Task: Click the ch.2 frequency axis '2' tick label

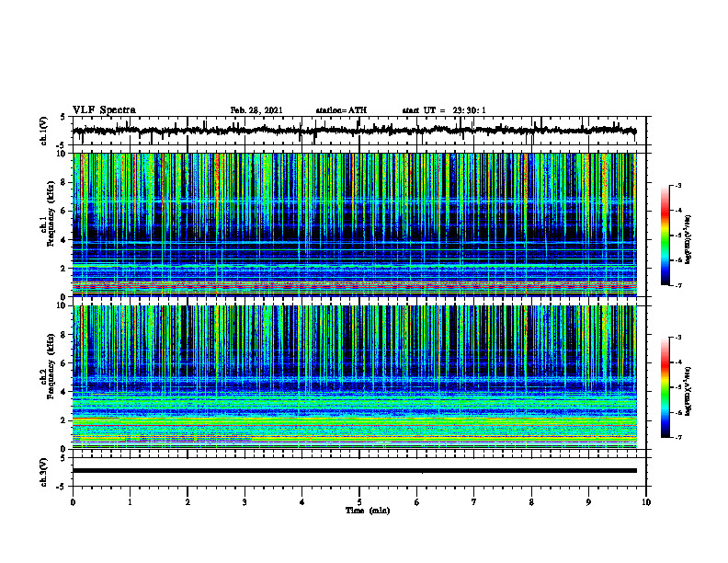Action: click(x=64, y=420)
